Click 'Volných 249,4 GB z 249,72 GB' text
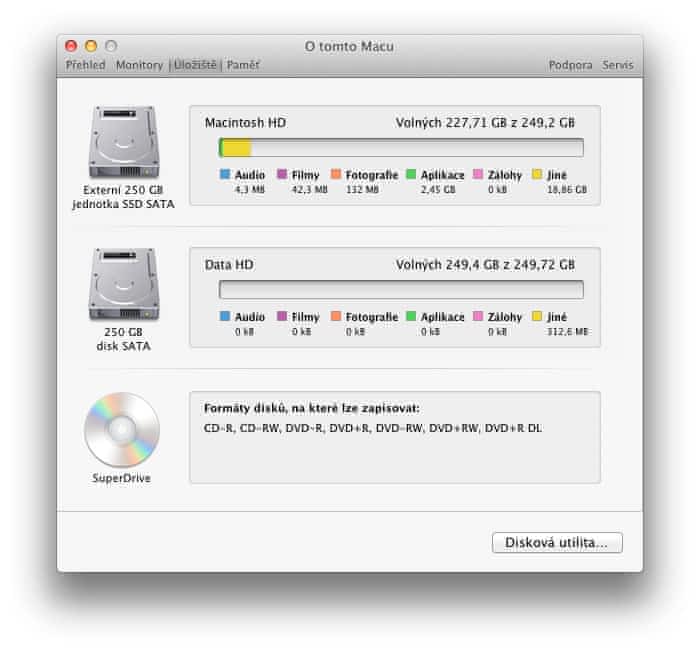The image size is (700, 651). coord(485,265)
